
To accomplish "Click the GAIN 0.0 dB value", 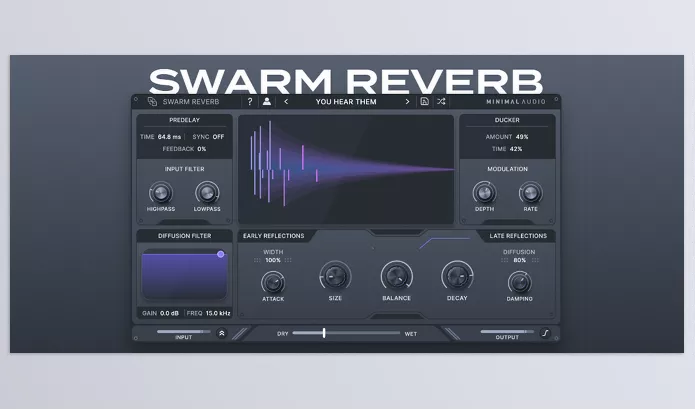I will 169,313.
